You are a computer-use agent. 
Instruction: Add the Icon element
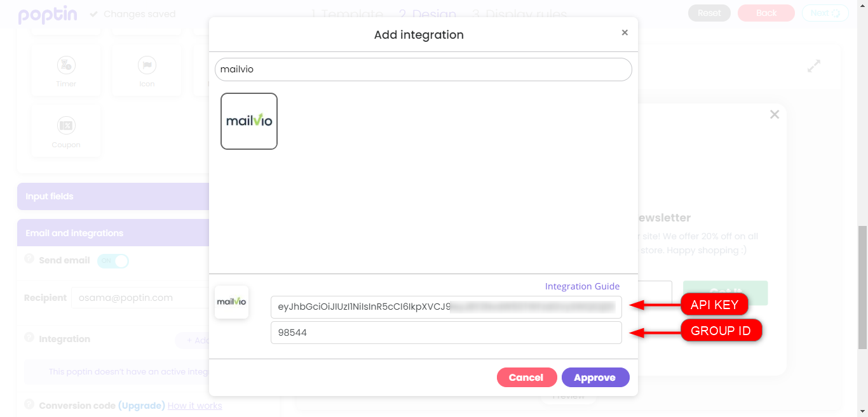tap(147, 70)
